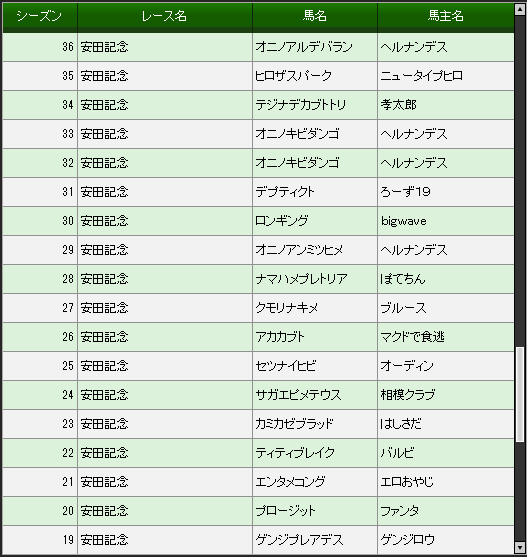Click the レース名 column header
The width and height of the screenshot is (527, 557).
pyautogui.click(x=165, y=16)
